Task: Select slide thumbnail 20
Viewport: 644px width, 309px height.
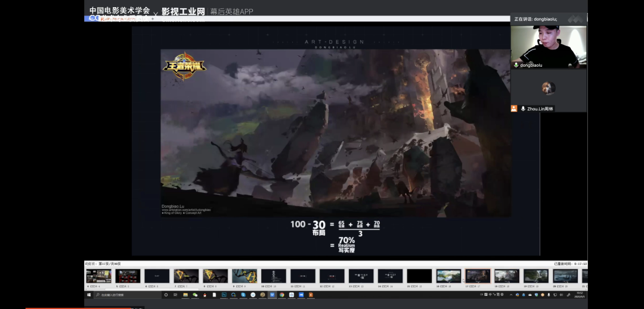Action: click(565, 276)
